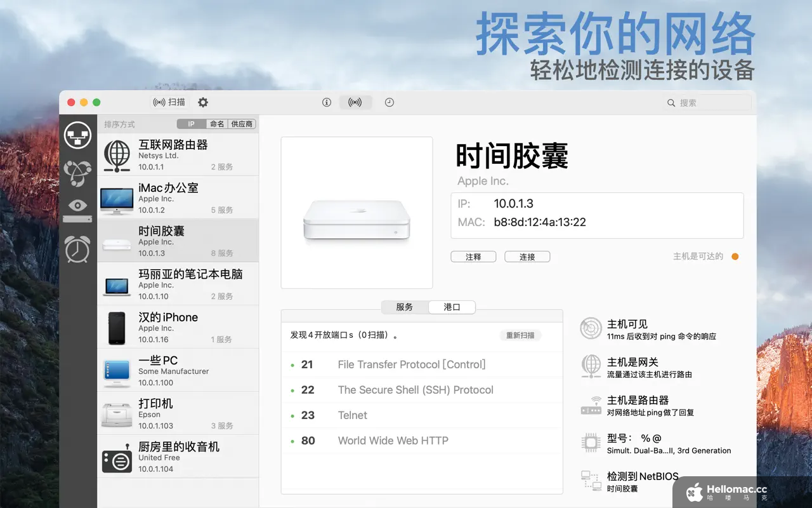Select the 打印机 Epson device row
Image resolution: width=812 pixels, height=508 pixels.
(x=178, y=413)
